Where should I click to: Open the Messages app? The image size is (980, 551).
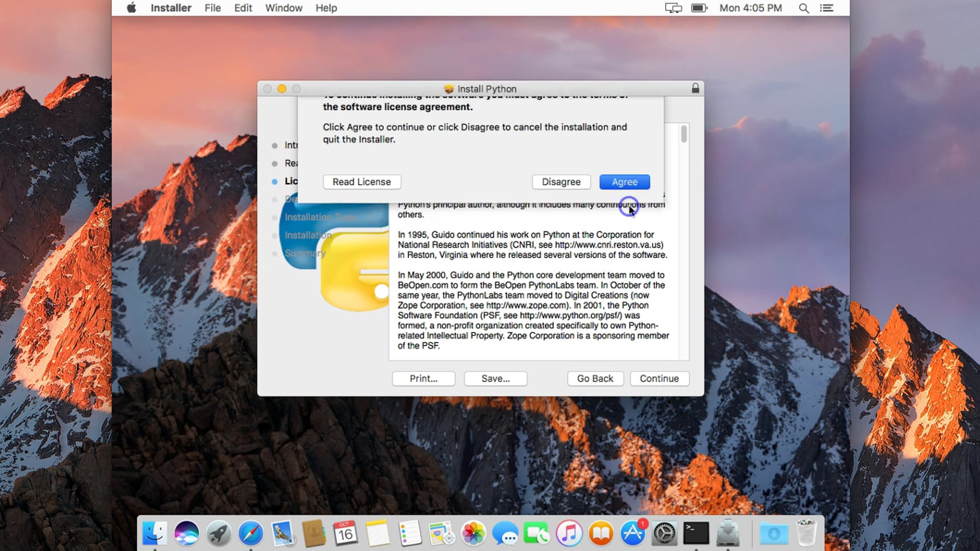505,533
